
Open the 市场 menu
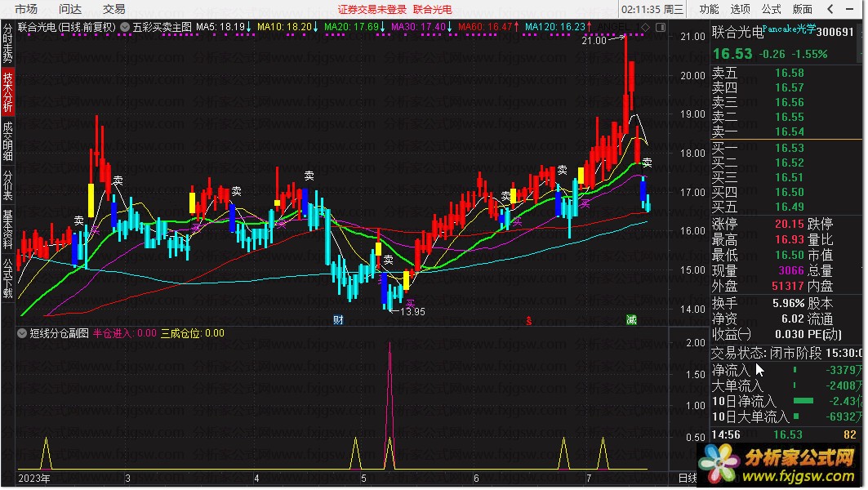click(26, 9)
